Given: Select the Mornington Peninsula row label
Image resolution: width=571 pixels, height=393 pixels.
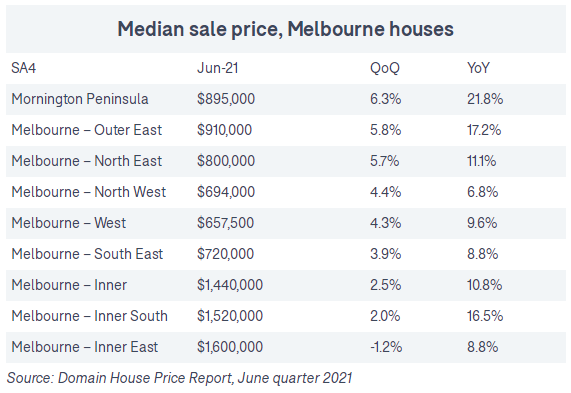Looking at the screenshot, I should [80, 99].
